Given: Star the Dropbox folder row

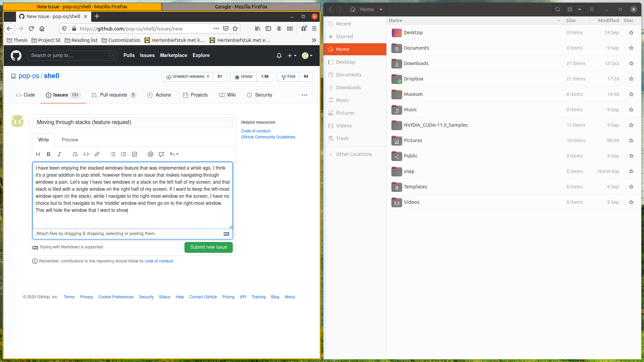Looking at the screenshot, I should pos(631,79).
